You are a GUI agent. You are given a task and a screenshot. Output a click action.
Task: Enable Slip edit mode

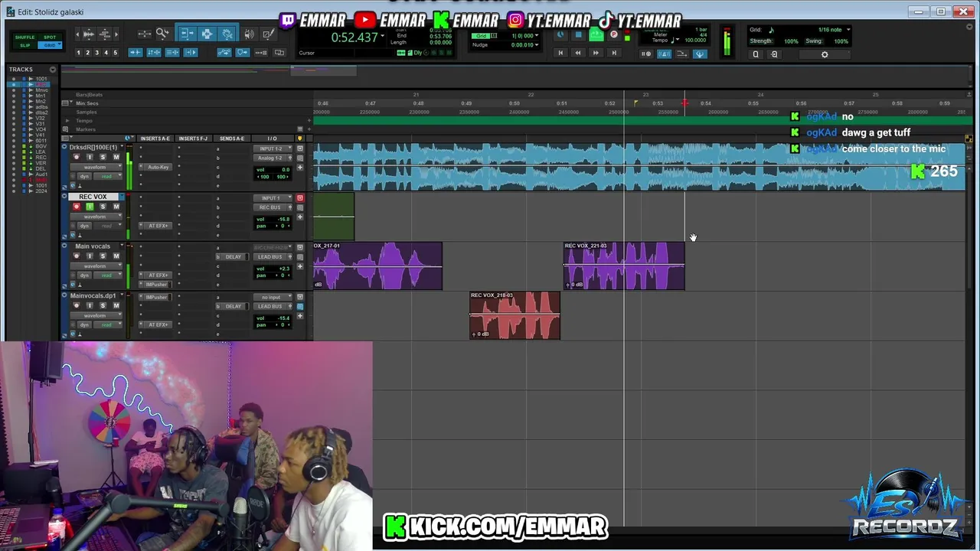pos(25,46)
